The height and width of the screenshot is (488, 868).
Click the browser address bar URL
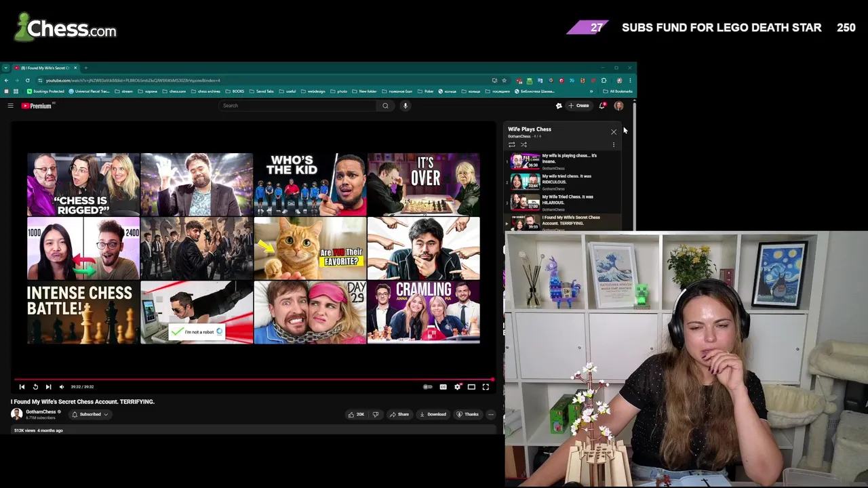click(133, 81)
